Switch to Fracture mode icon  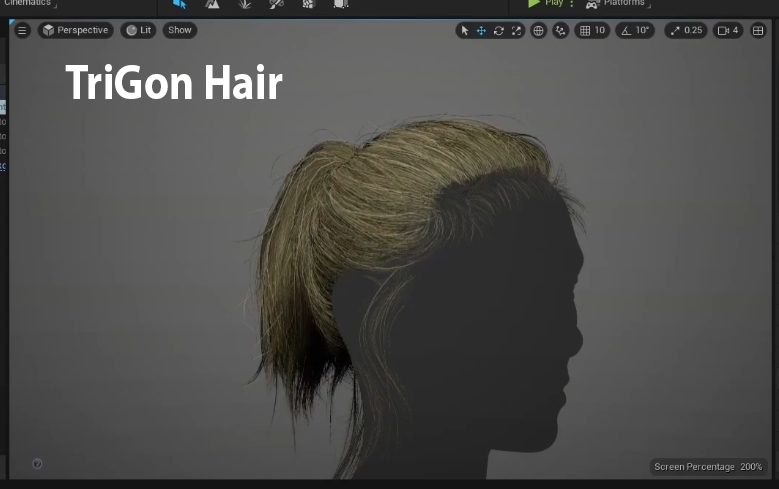point(309,4)
